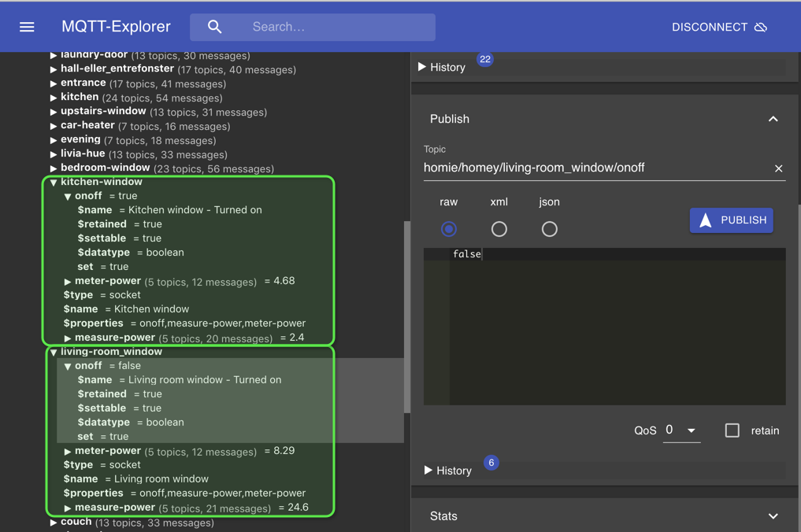The height and width of the screenshot is (532, 801).
Task: Select '$retained = true' under kitchen-window
Action: coord(120,224)
